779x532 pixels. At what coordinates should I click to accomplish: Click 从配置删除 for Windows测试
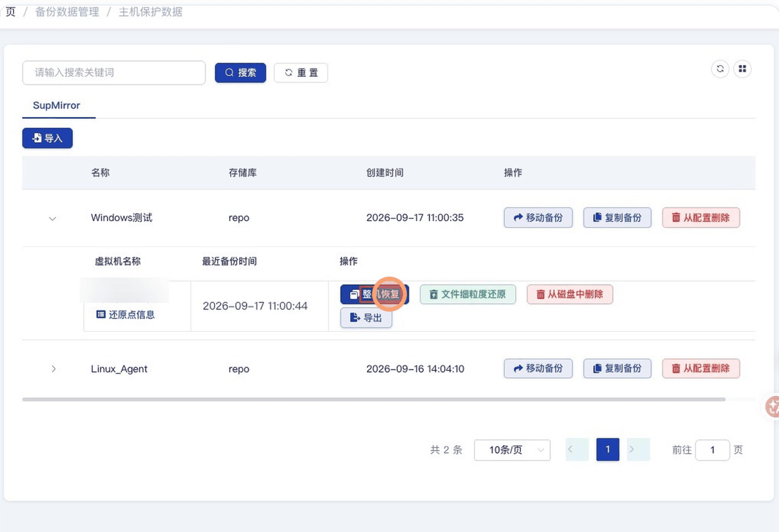click(x=701, y=218)
